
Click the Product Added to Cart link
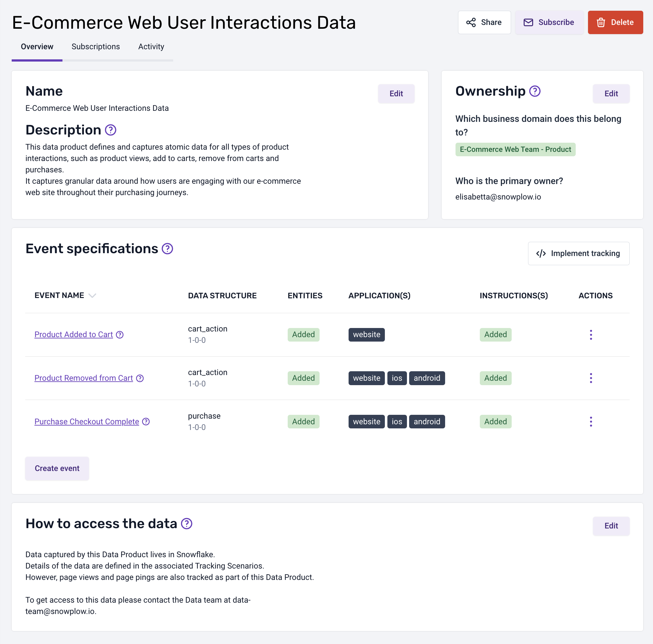tap(74, 334)
